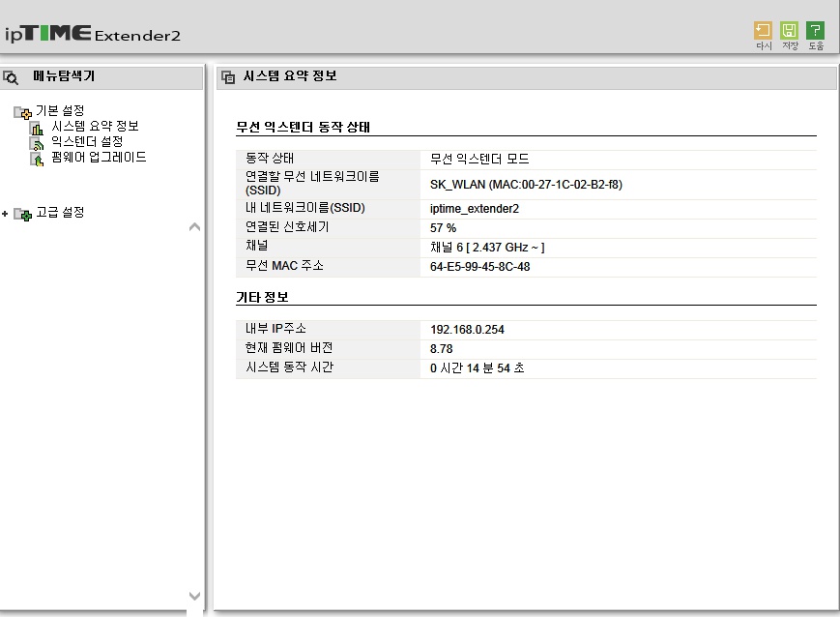Click the 시스템 동작 시간 label
Viewport: 840px width, 617px height.
pos(289,367)
